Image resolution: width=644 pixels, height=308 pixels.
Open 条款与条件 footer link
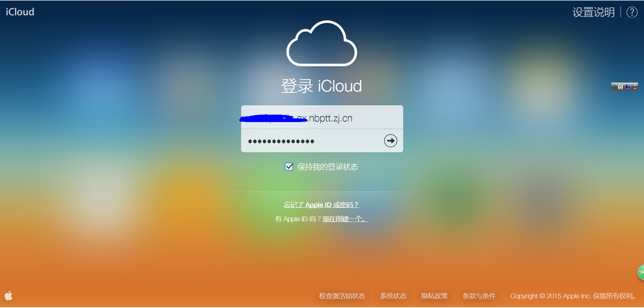[479, 296]
